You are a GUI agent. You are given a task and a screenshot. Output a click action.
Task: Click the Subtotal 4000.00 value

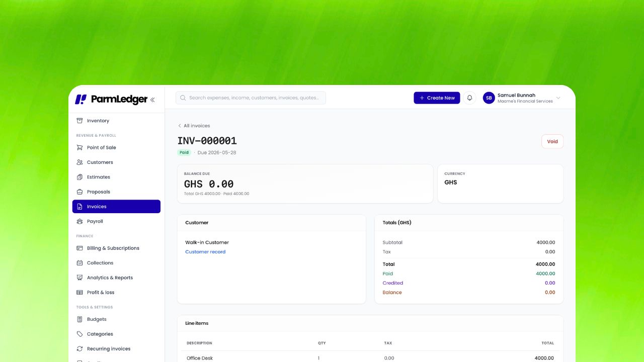pyautogui.click(x=545, y=242)
